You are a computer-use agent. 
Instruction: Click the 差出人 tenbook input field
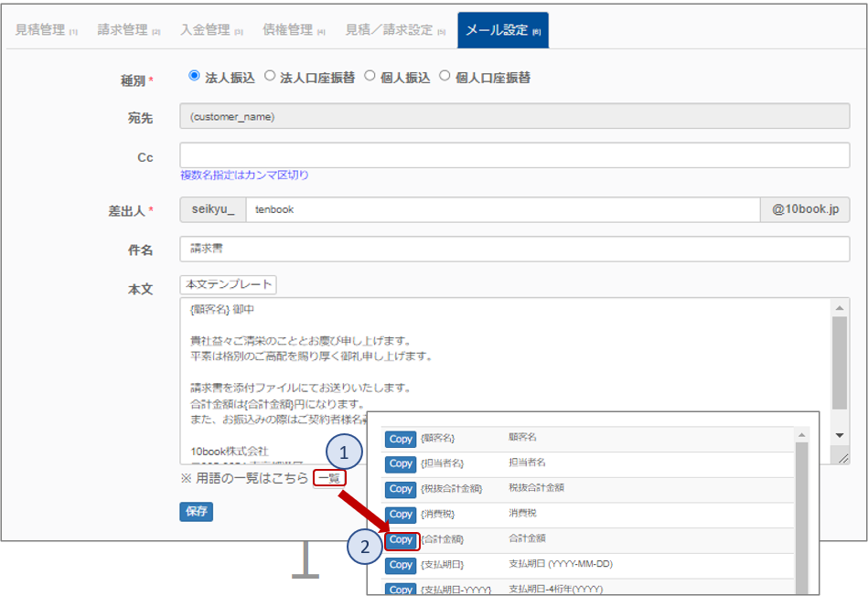503,209
